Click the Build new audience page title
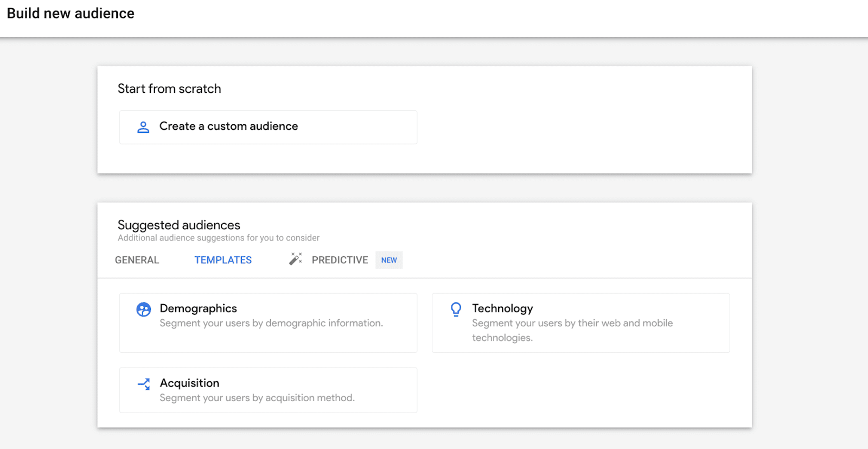868x449 pixels. (x=71, y=14)
